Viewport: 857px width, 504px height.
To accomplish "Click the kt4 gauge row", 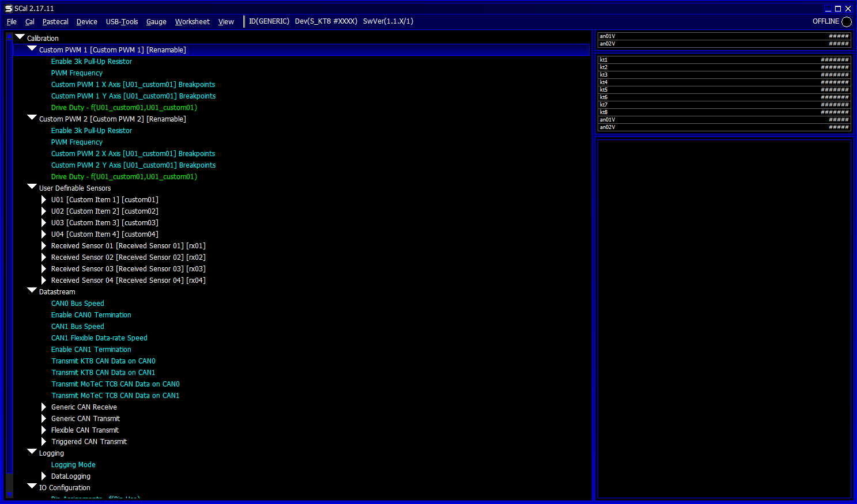I will [x=724, y=82].
